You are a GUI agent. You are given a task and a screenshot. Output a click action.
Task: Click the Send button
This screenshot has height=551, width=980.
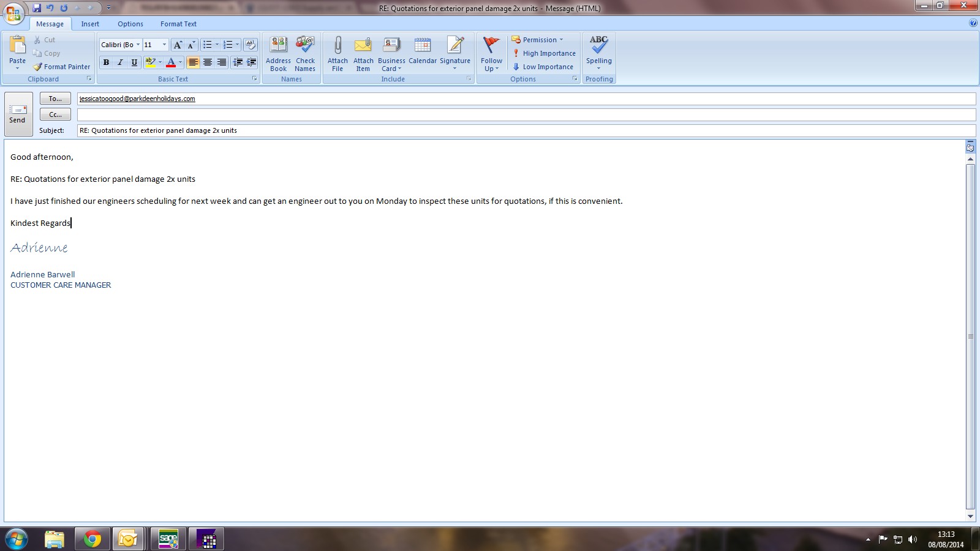click(18, 114)
